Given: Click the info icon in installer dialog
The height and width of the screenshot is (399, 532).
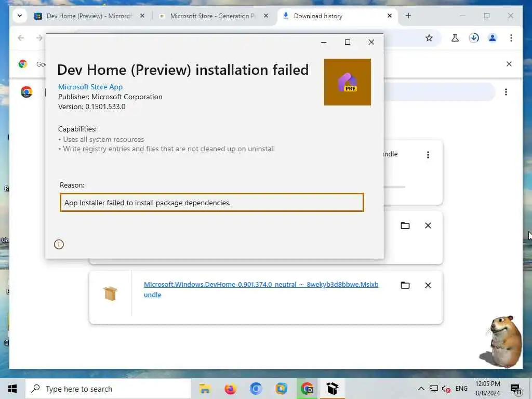Looking at the screenshot, I should 59,244.
